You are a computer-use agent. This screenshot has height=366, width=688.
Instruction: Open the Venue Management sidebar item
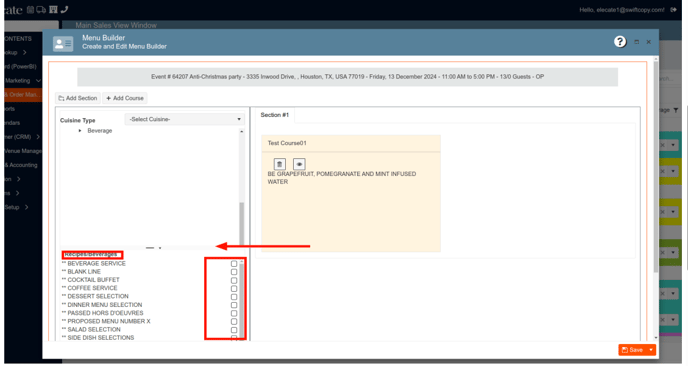[x=23, y=151]
